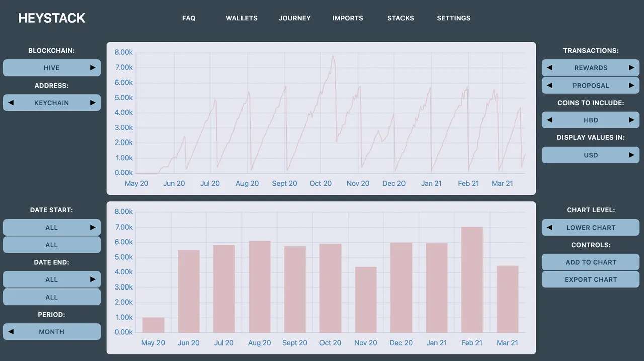Open the JOURNEY section

[x=295, y=18]
